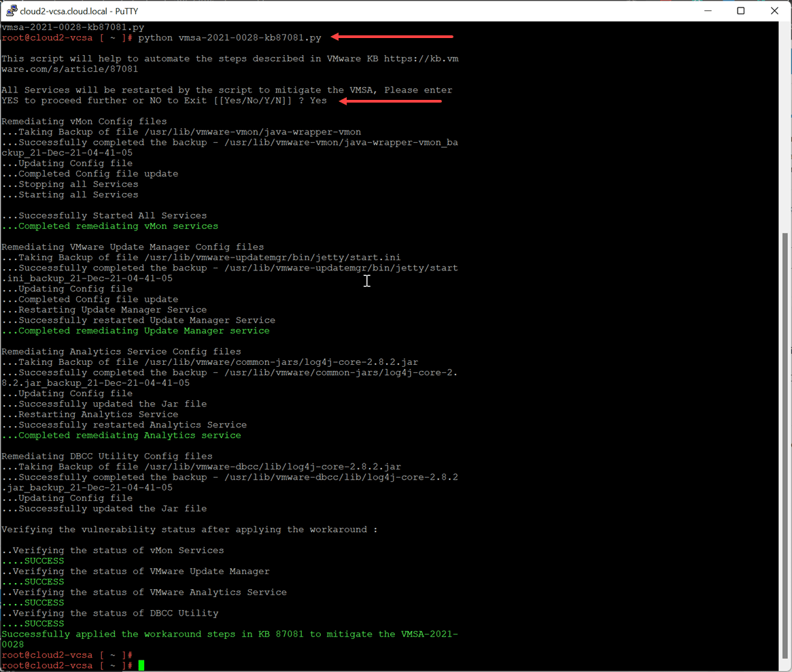The height and width of the screenshot is (672, 792).
Task: Maximize the PuTTY window
Action: (x=740, y=11)
